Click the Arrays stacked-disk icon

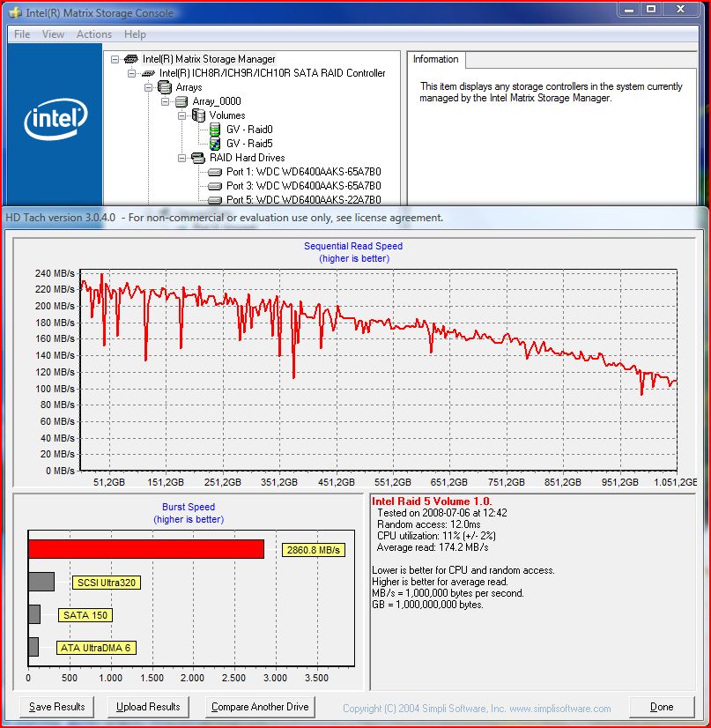pyautogui.click(x=164, y=87)
